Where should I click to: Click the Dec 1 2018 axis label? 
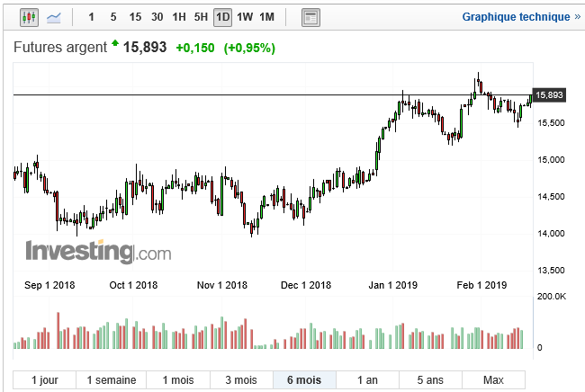click(306, 285)
